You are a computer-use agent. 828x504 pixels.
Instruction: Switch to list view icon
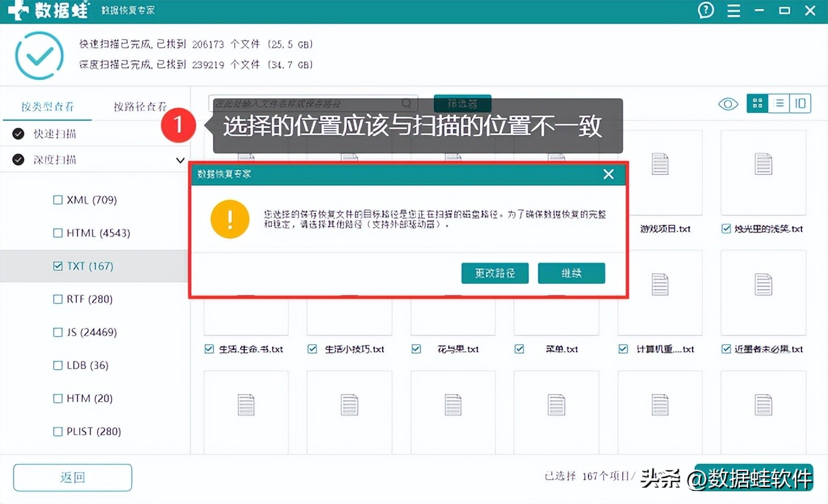click(779, 104)
